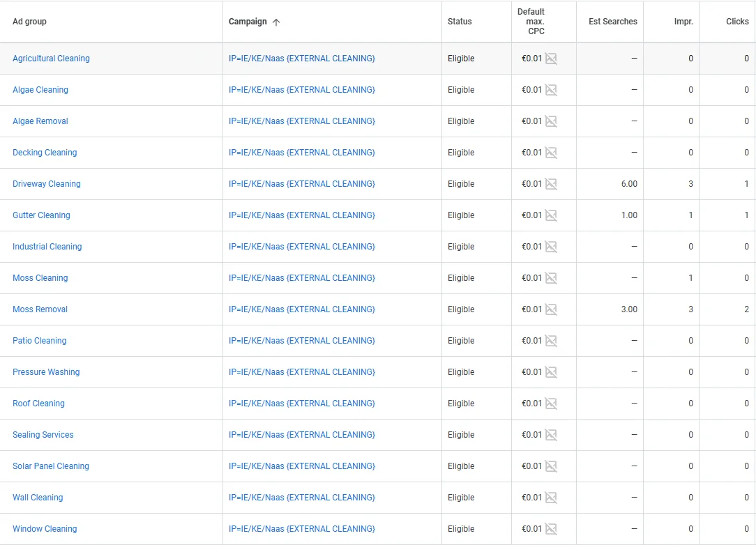This screenshot has height=545, width=756.
Task: Open the Algae Removal ad group link
Action: click(x=40, y=121)
